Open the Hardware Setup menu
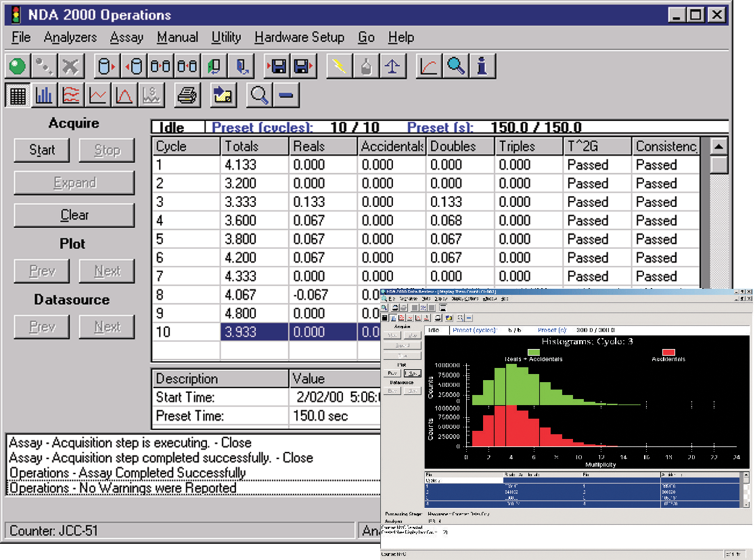 (x=299, y=37)
